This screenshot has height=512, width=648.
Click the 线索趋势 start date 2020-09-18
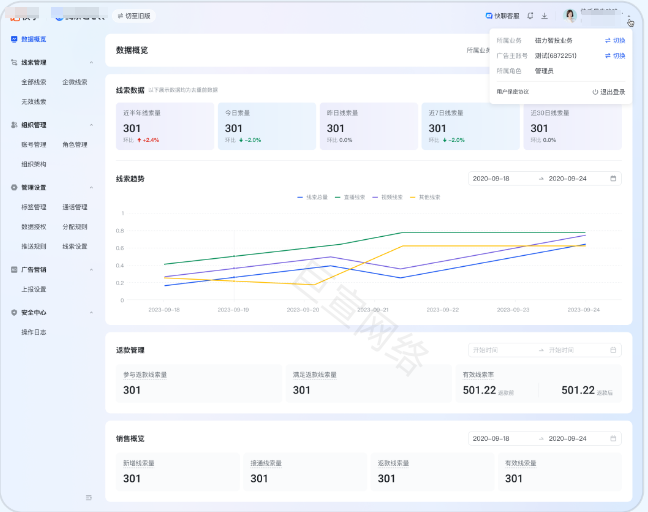491,179
